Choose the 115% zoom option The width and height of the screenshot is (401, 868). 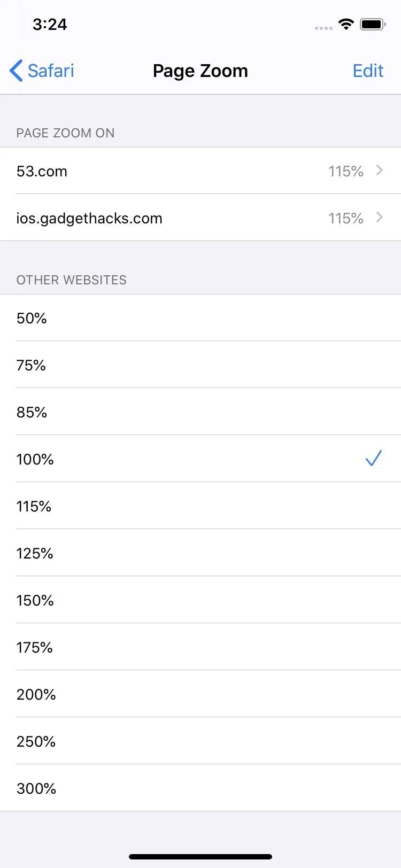pyautogui.click(x=200, y=506)
